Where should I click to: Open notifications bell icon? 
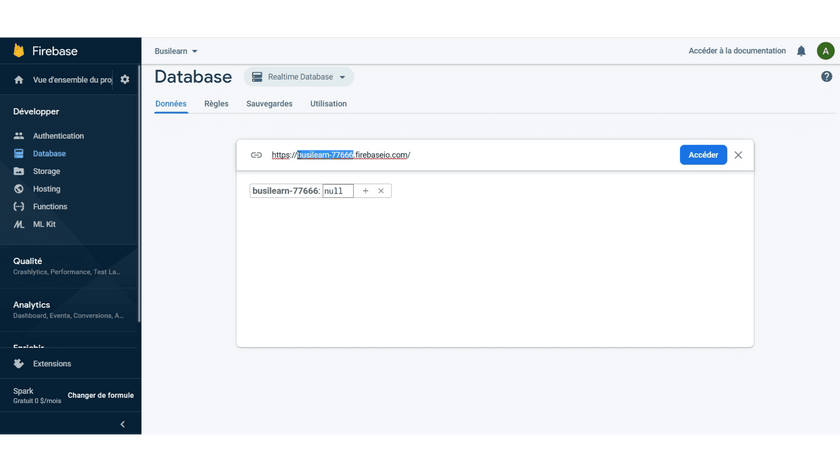click(x=801, y=51)
